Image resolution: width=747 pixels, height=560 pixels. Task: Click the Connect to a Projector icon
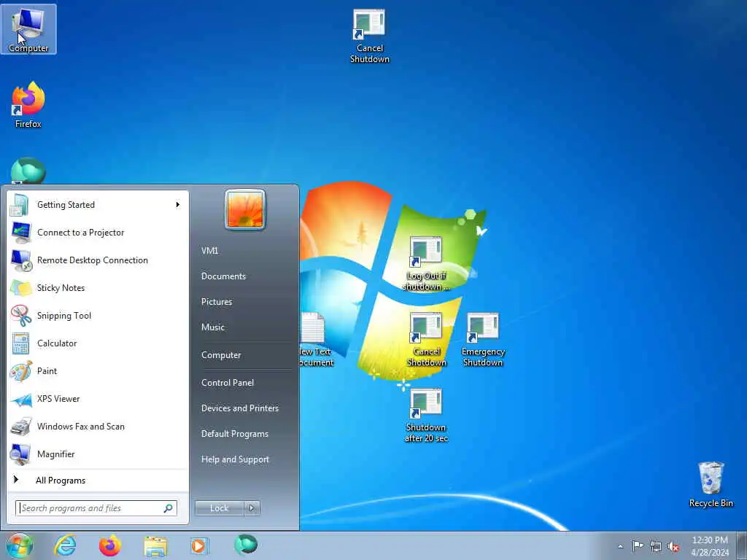(20, 233)
